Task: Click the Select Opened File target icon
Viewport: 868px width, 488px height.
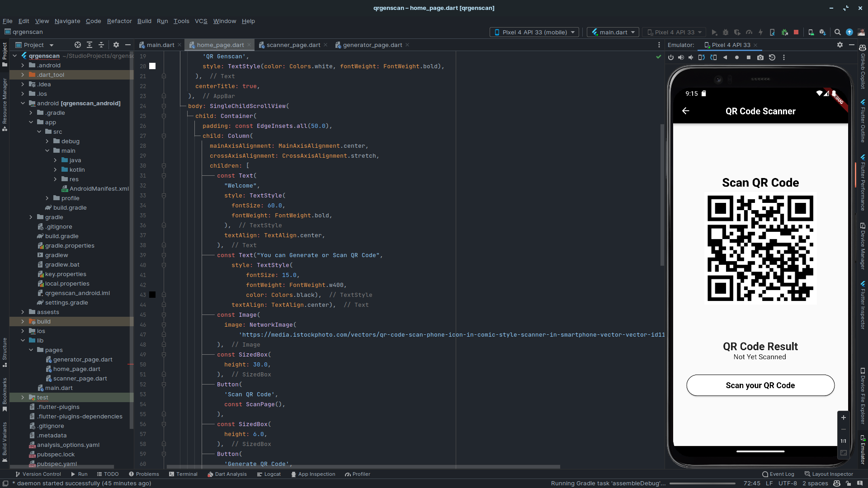Action: (78, 45)
